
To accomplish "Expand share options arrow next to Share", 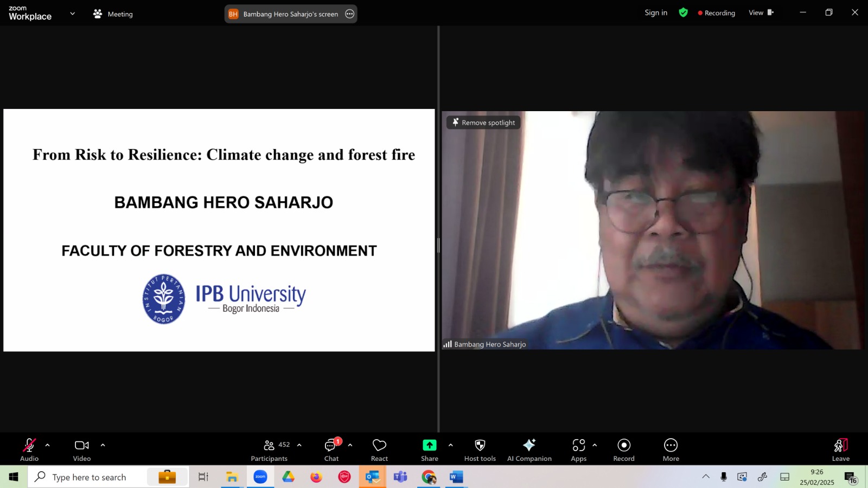I will click(450, 445).
